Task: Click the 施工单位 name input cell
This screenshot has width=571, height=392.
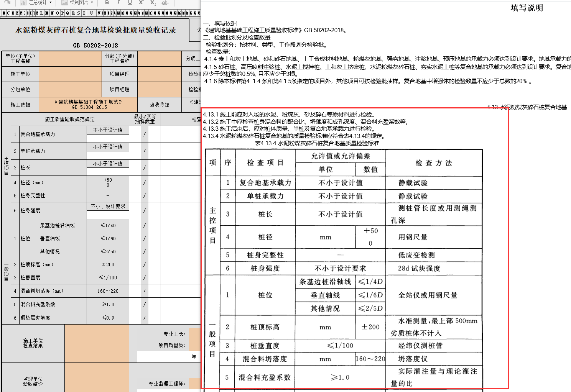Action: [x=70, y=74]
